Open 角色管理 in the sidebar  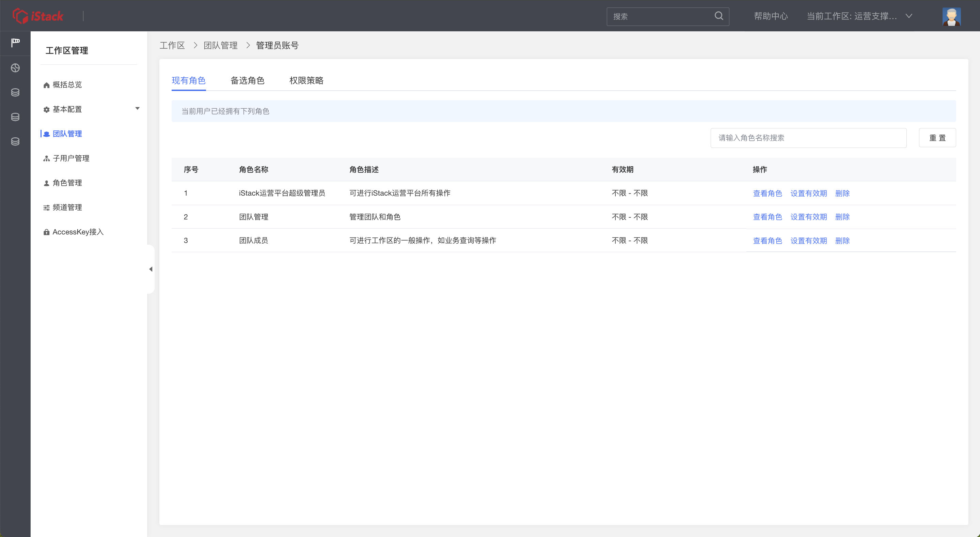click(x=67, y=183)
